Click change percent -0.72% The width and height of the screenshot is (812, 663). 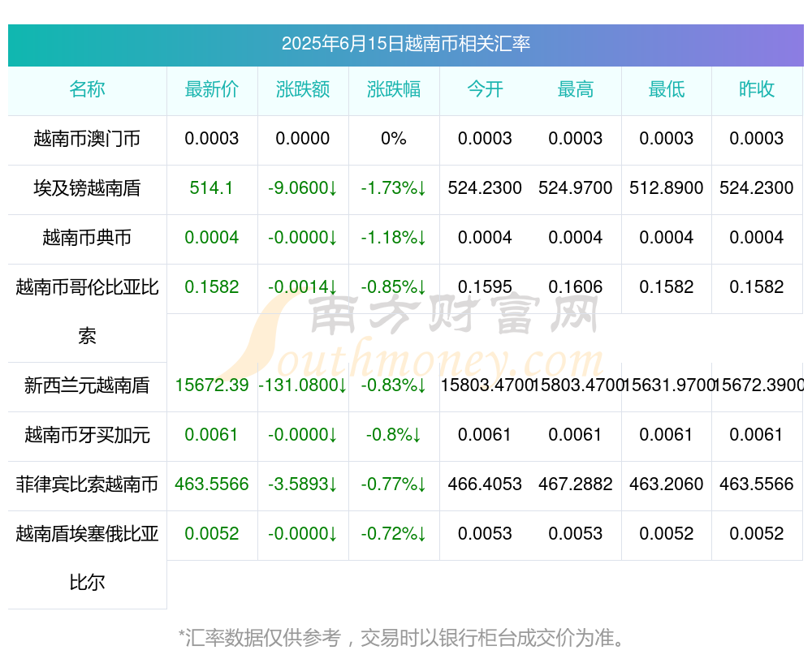click(x=394, y=534)
